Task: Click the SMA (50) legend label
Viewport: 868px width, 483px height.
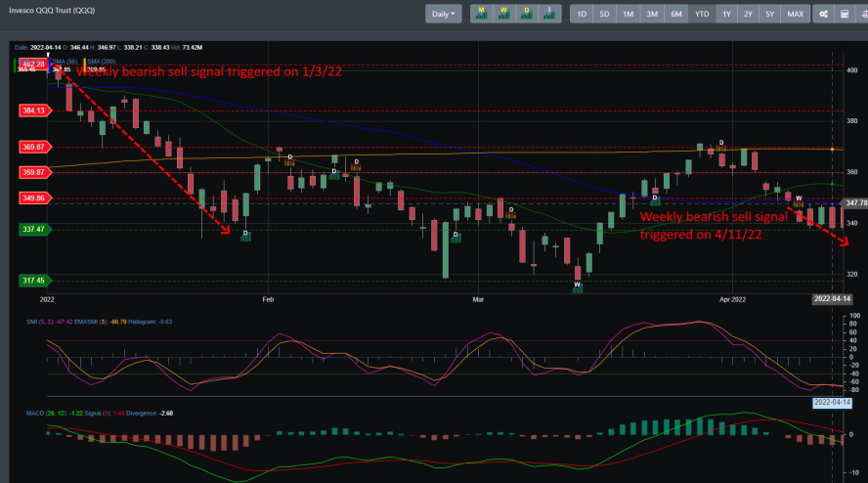Action: coord(65,62)
